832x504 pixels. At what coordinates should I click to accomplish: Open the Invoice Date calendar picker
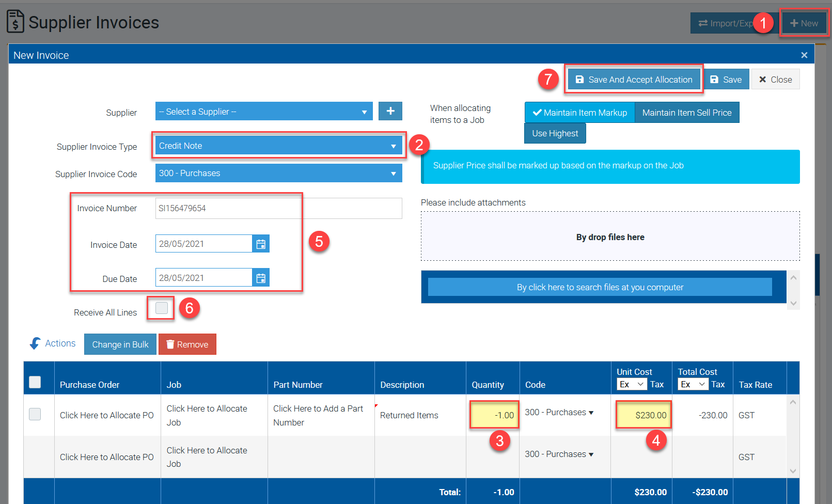[261, 244]
